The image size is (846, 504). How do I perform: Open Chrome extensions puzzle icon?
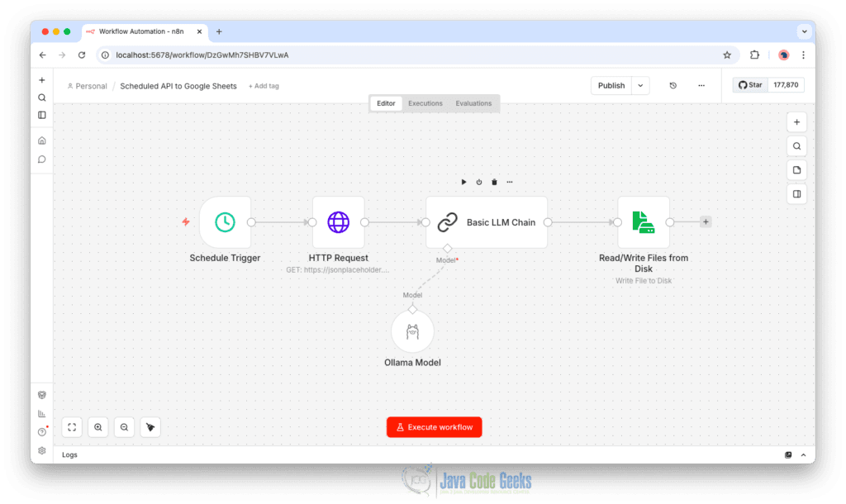(754, 55)
